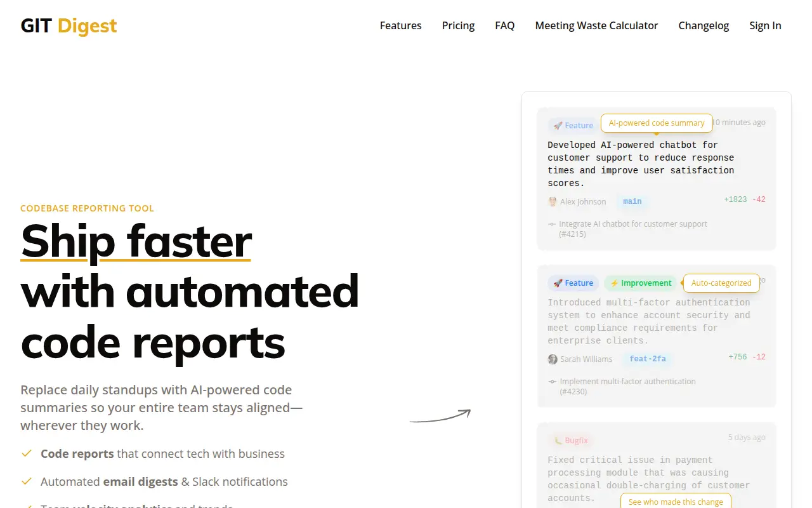Screen dimensions: 812x508
Task: Click checkmark icon beside Automated email digests
Action: coord(27,481)
